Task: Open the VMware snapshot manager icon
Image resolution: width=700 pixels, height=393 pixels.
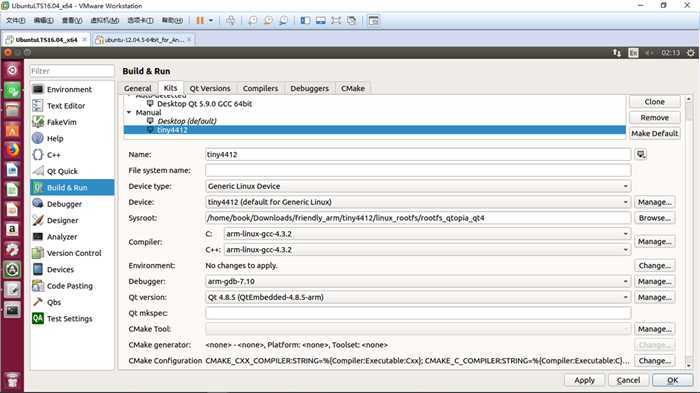Action: (x=283, y=21)
